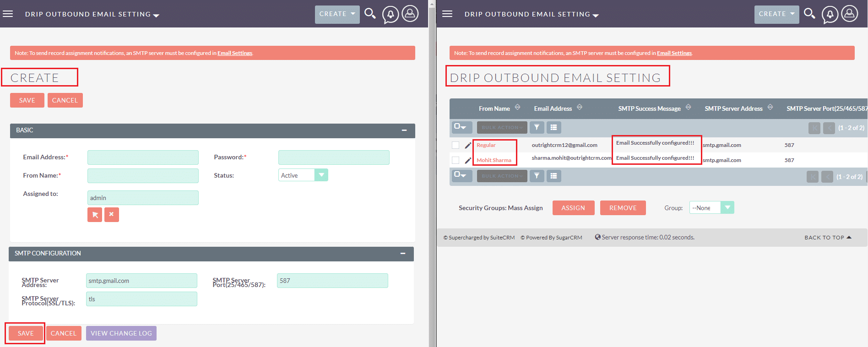Image resolution: width=868 pixels, height=347 pixels.
Task: Open the Regular record link
Action: click(x=486, y=145)
